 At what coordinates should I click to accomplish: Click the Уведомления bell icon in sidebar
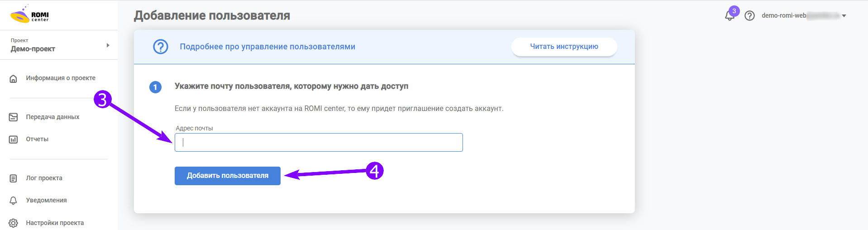tap(14, 201)
